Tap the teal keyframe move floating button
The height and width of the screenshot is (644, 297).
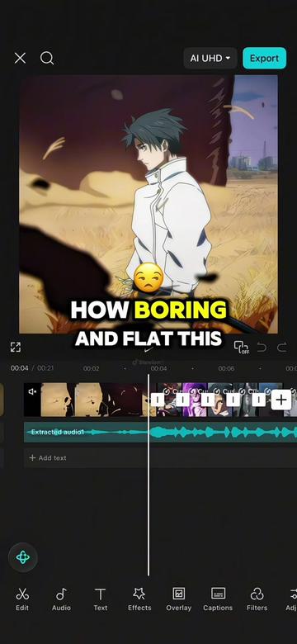[x=22, y=557]
